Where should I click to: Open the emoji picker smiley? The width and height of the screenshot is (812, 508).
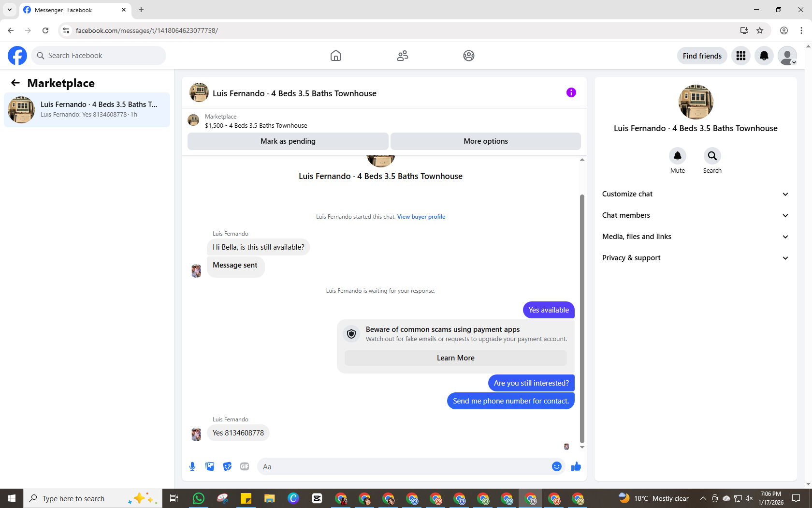click(557, 466)
